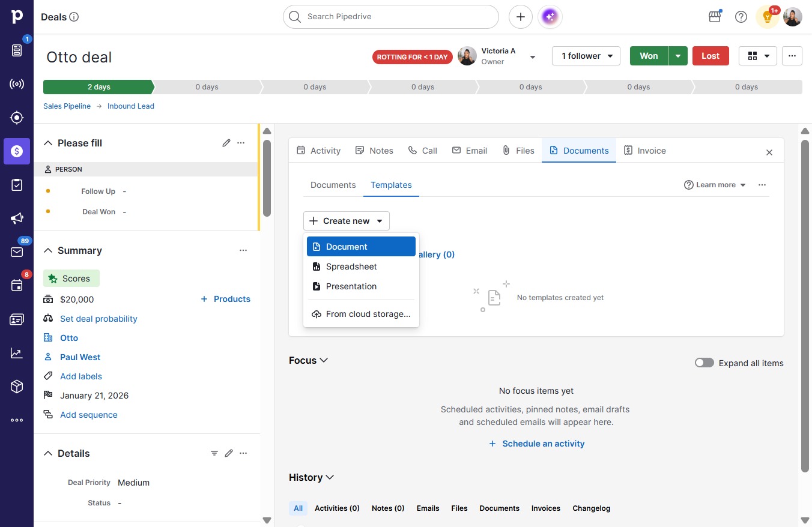Collapse the Summary section
The height and width of the screenshot is (527, 812).
48,250
